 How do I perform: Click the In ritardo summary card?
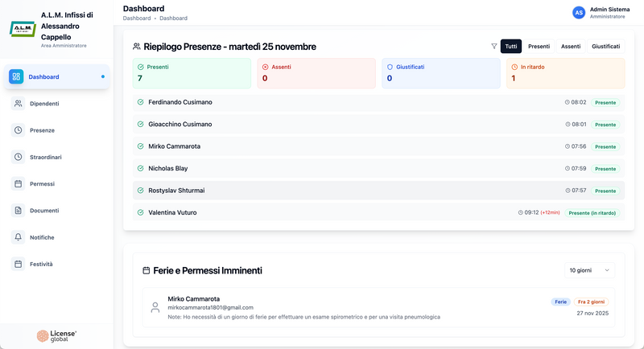(x=565, y=73)
